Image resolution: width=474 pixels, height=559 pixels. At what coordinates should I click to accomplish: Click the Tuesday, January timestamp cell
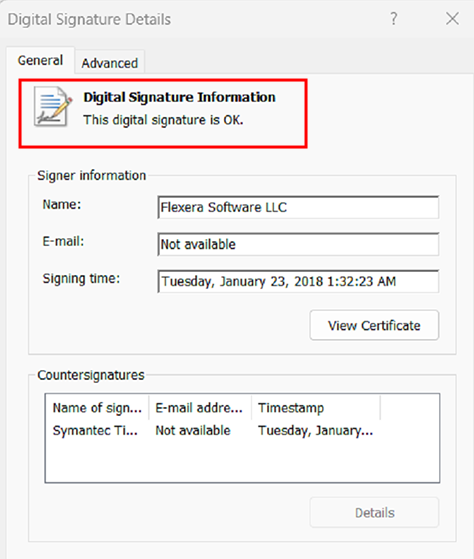[x=316, y=431]
